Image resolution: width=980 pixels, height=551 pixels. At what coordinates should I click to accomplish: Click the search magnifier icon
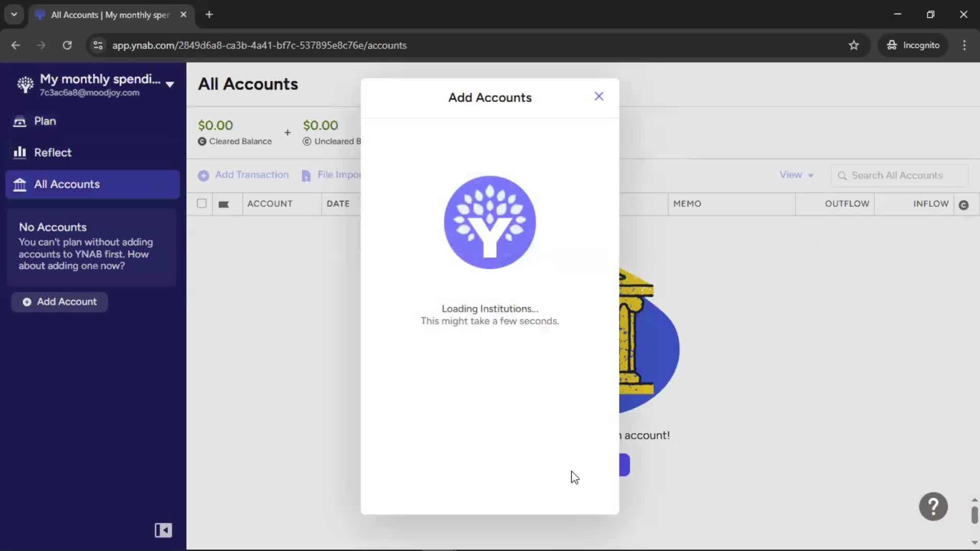click(x=842, y=176)
